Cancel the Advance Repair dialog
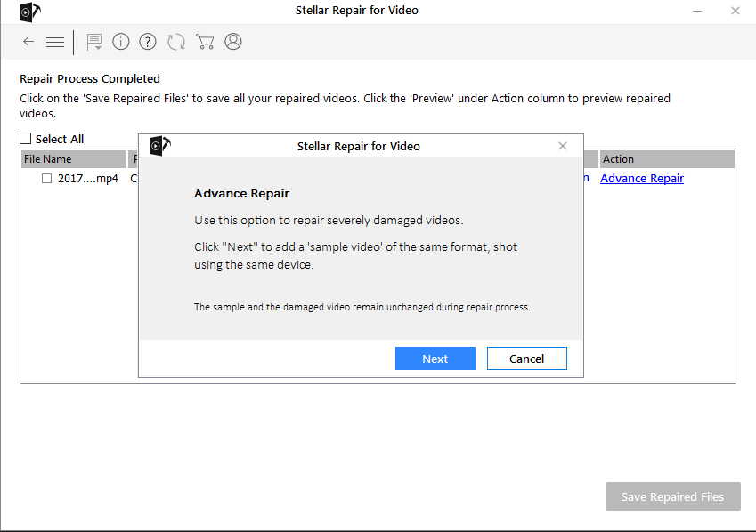The height and width of the screenshot is (532, 756). 526,359
